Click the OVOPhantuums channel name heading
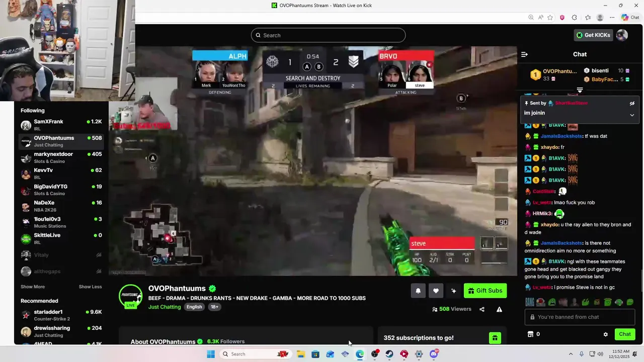The height and width of the screenshot is (362, 644). (x=177, y=289)
